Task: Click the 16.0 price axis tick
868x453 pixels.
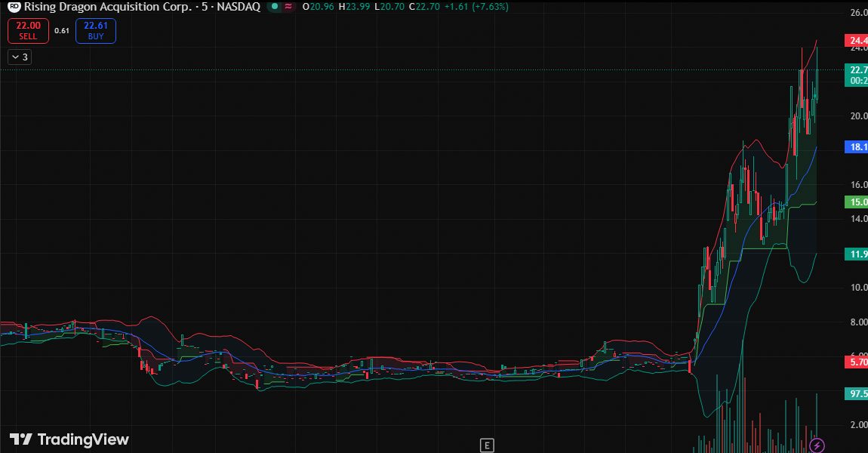Action: tap(859, 184)
